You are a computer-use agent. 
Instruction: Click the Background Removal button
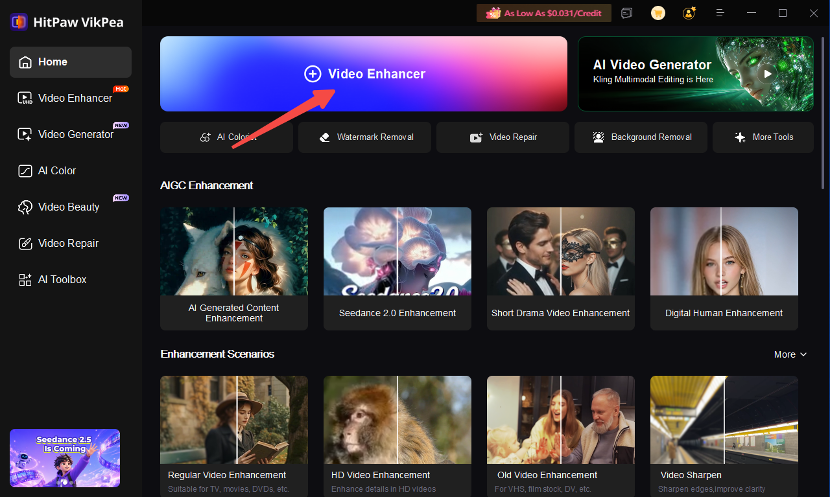(640, 137)
